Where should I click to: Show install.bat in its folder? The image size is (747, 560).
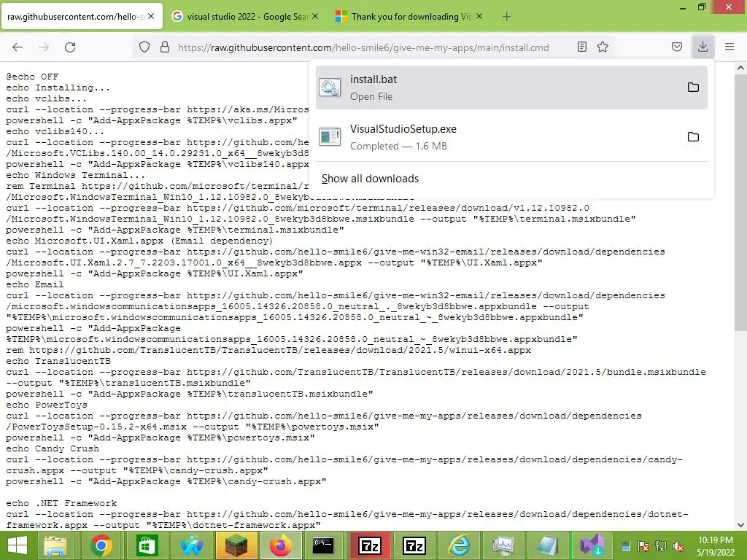(x=693, y=87)
